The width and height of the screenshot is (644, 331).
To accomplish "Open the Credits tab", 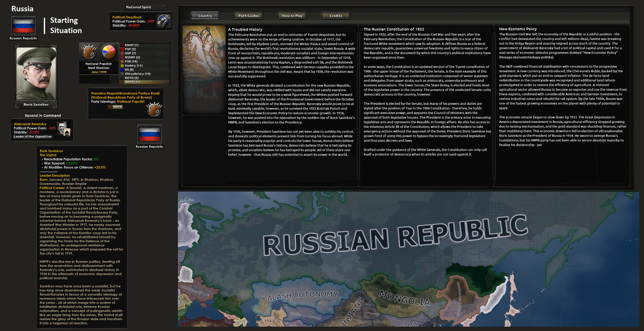I will 336,16.
